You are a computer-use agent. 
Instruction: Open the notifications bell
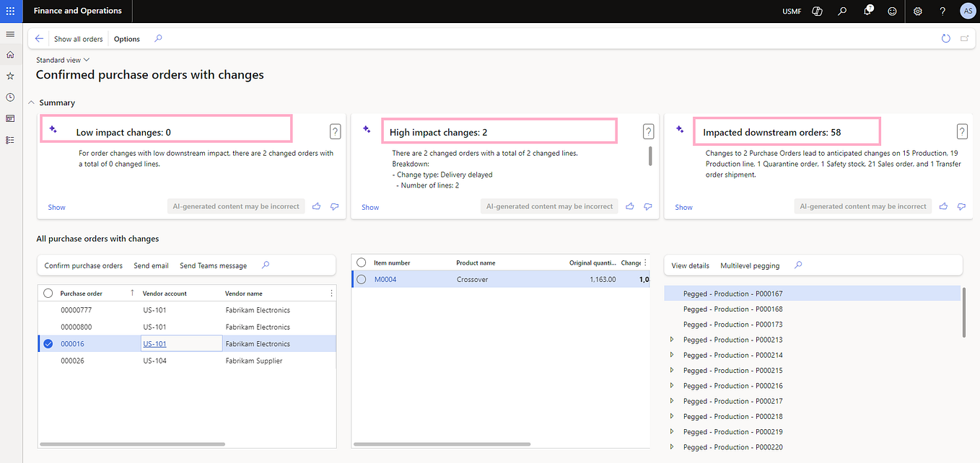coord(867,11)
